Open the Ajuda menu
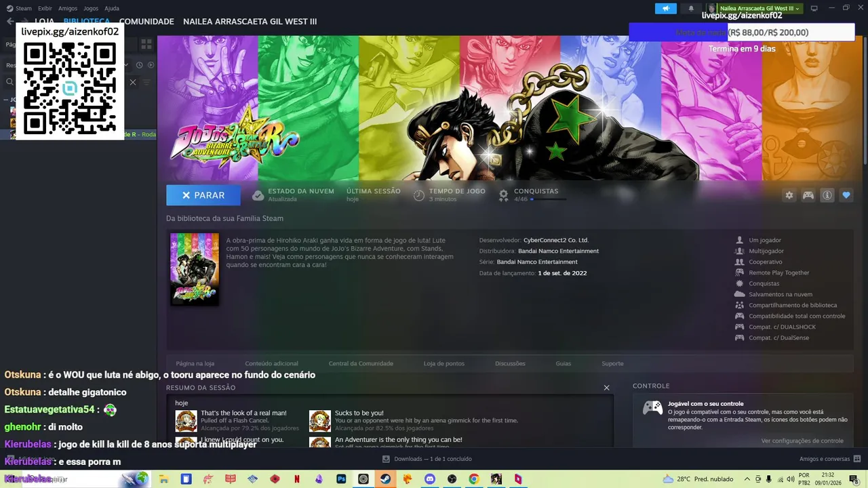Viewport: 868px width, 488px height. [x=112, y=8]
